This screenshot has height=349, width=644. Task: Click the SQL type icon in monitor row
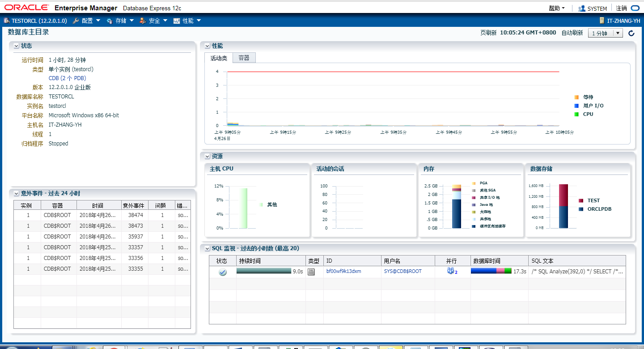coord(311,272)
